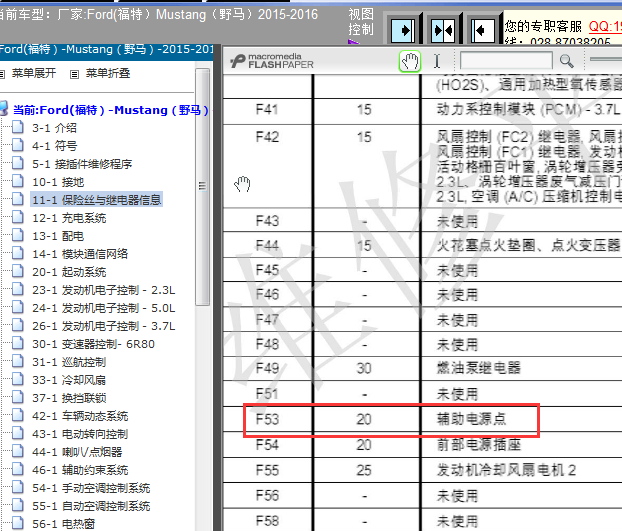Screen dimensions: 622x531
Task: Open tree item 3-1 介绍
Action: [54, 128]
